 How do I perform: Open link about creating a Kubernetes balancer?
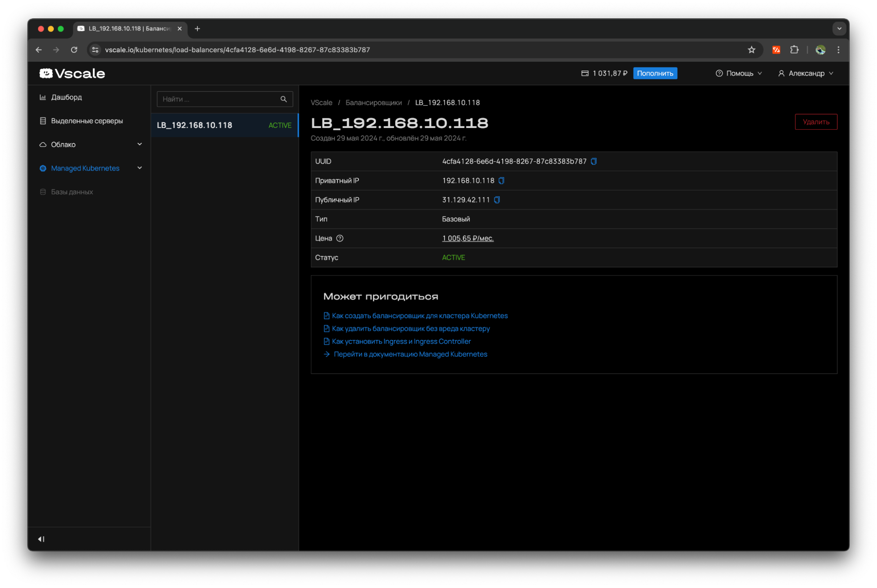click(x=419, y=316)
